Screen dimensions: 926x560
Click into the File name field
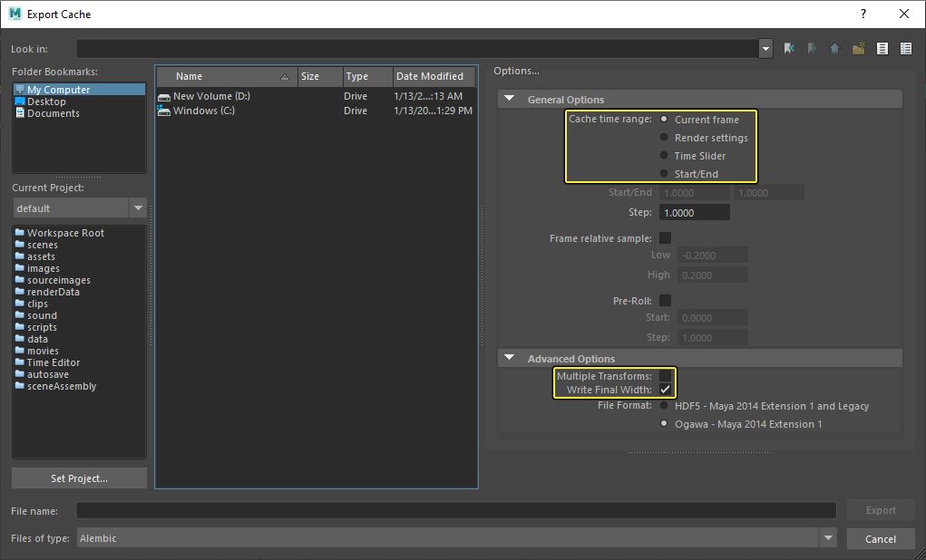pyautogui.click(x=455, y=511)
